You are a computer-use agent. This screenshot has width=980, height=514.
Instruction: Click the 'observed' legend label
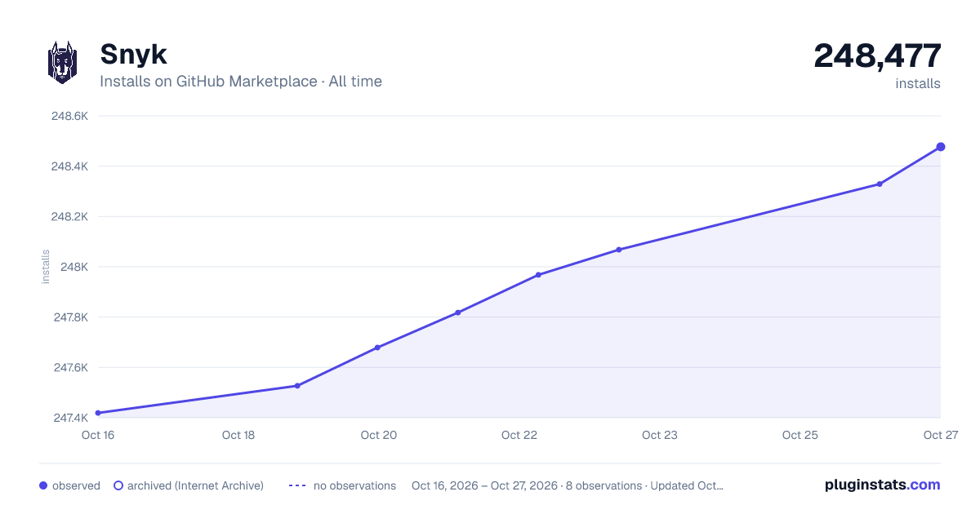(76, 485)
